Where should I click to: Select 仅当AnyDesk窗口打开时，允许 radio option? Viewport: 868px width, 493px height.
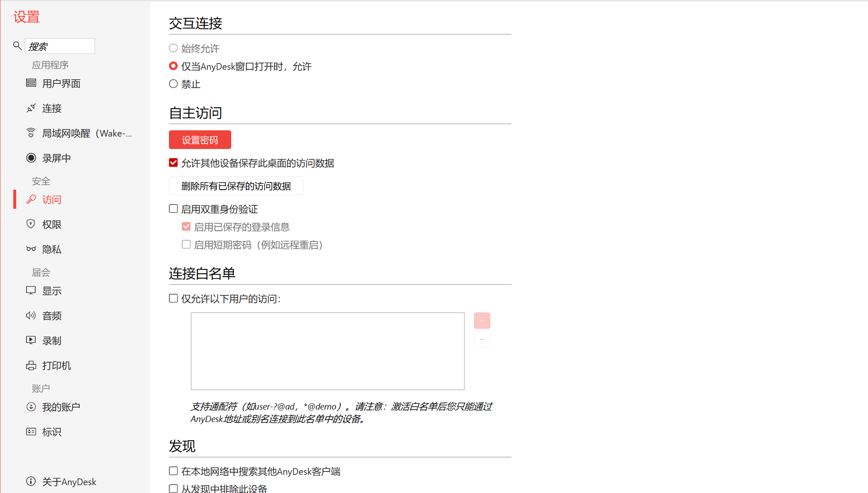pos(174,66)
